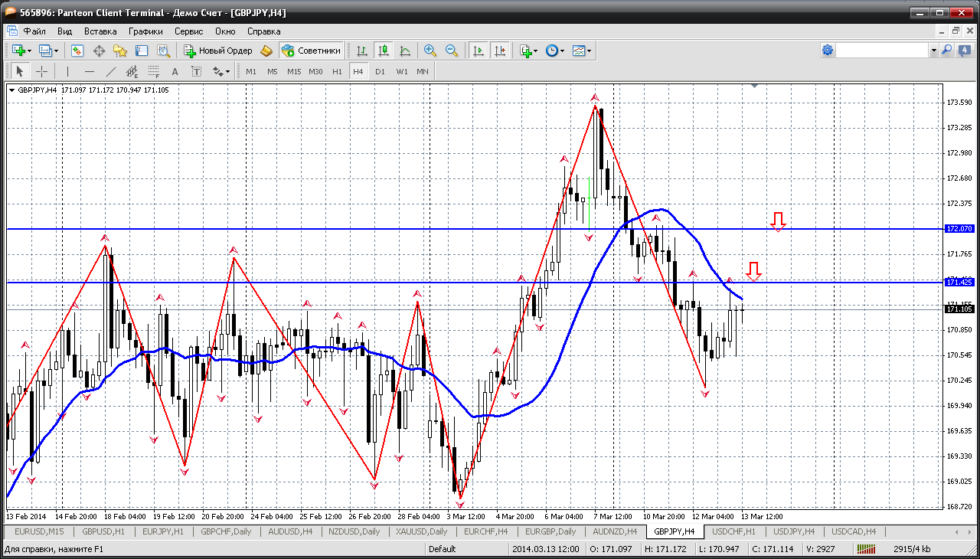Toggle the chart auto scroll button
The image size is (980, 559).
[x=479, y=51]
